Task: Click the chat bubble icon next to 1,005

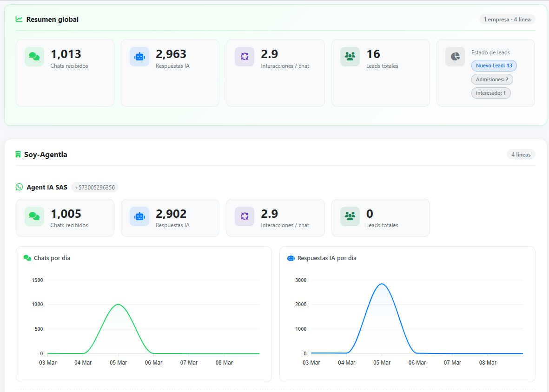Action: [34, 216]
